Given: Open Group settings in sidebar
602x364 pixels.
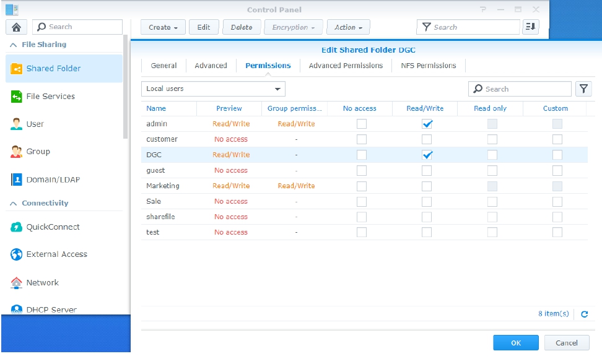Looking at the screenshot, I should [x=64, y=152].
